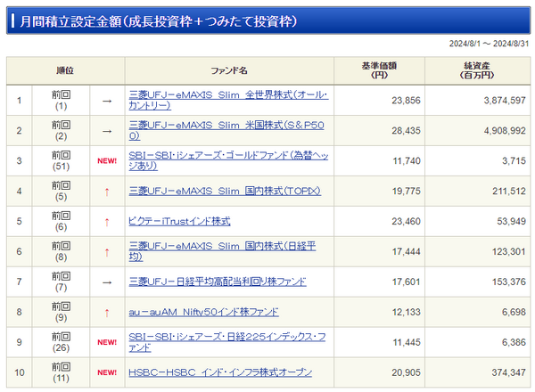The height and width of the screenshot is (392, 535).
Task: Open au-auAM Nifty50インド株ファンド link
Action: [x=203, y=312]
